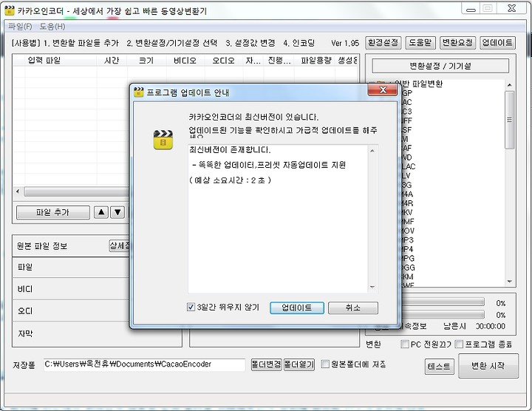Click the 비디오 column header
Image resolution: width=532 pixels, height=411 pixels.
(185, 61)
